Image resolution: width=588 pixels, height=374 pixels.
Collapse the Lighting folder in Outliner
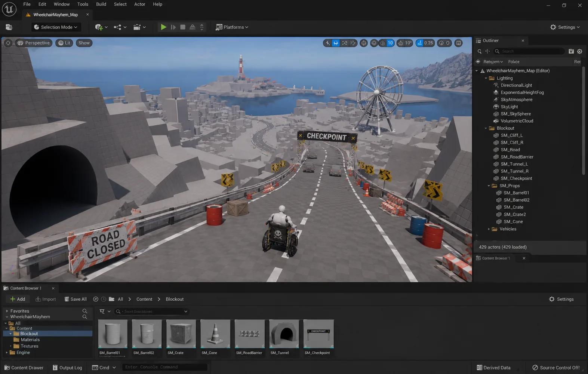[x=486, y=78]
